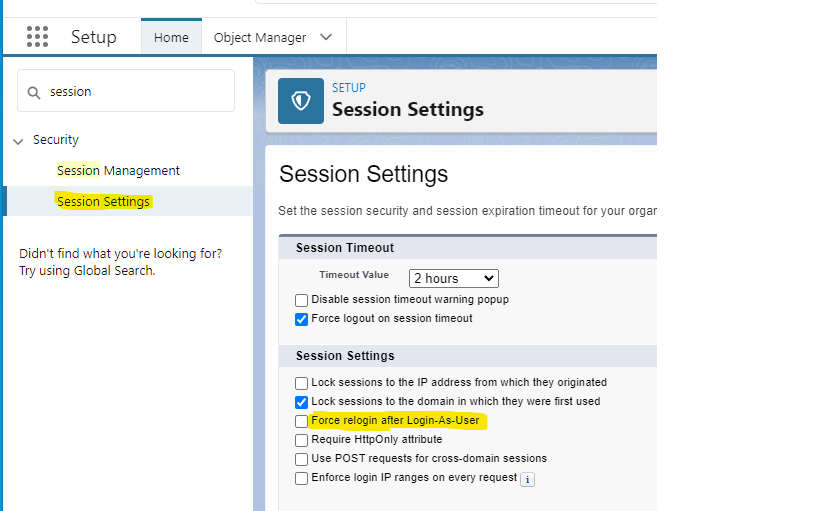The width and height of the screenshot is (838, 511).
Task: Click the search magnifier icon
Action: pyautogui.click(x=36, y=92)
